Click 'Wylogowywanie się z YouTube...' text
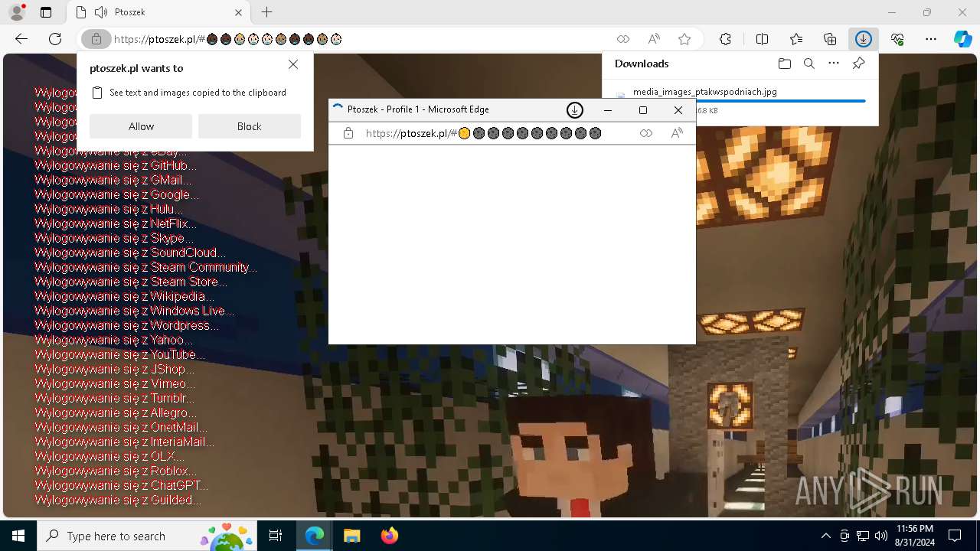 point(120,354)
